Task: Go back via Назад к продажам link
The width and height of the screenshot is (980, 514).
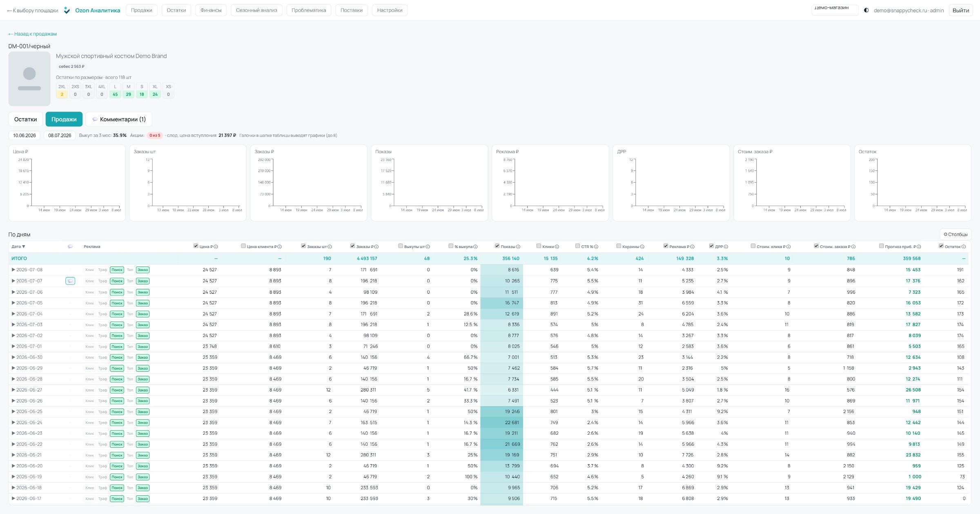Action: pos(32,34)
